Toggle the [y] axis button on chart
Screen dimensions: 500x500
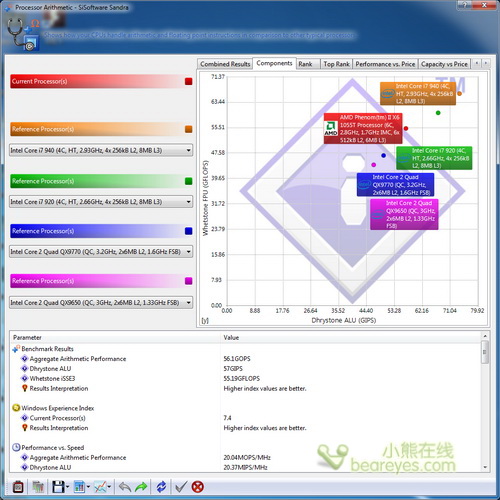tap(205, 321)
